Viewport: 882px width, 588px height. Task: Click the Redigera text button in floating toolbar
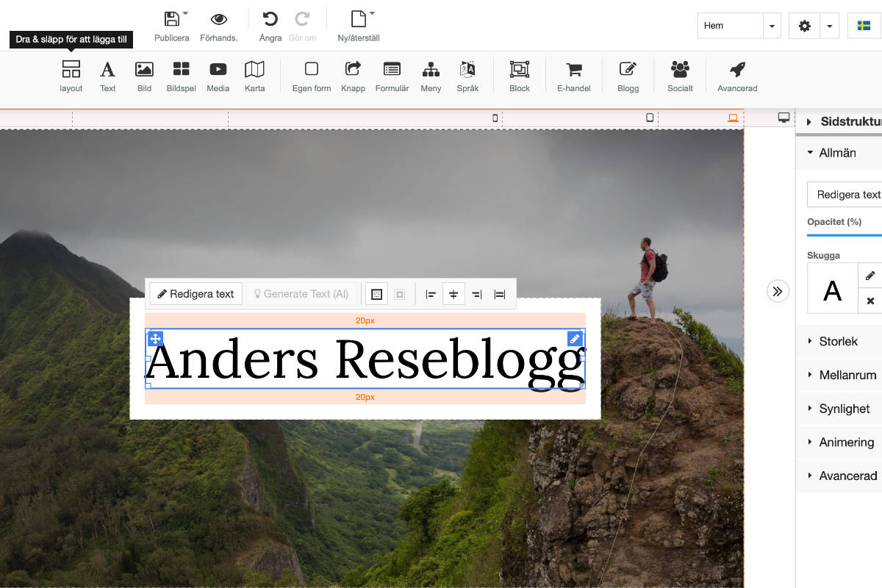point(196,294)
